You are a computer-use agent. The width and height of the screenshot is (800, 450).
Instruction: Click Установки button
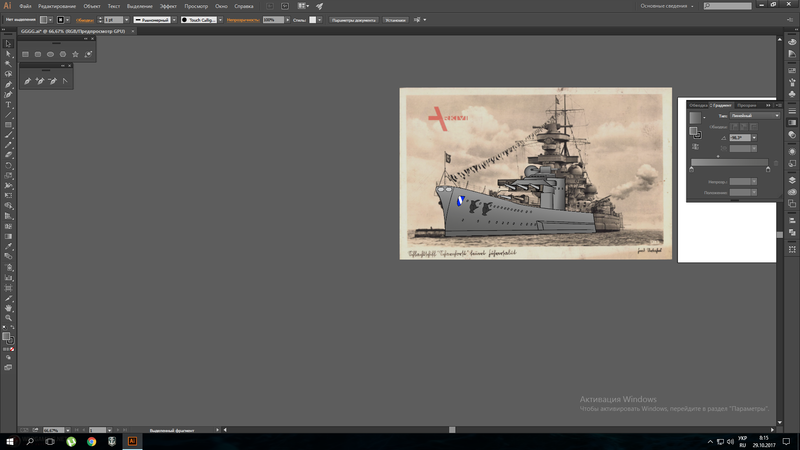pyautogui.click(x=395, y=20)
